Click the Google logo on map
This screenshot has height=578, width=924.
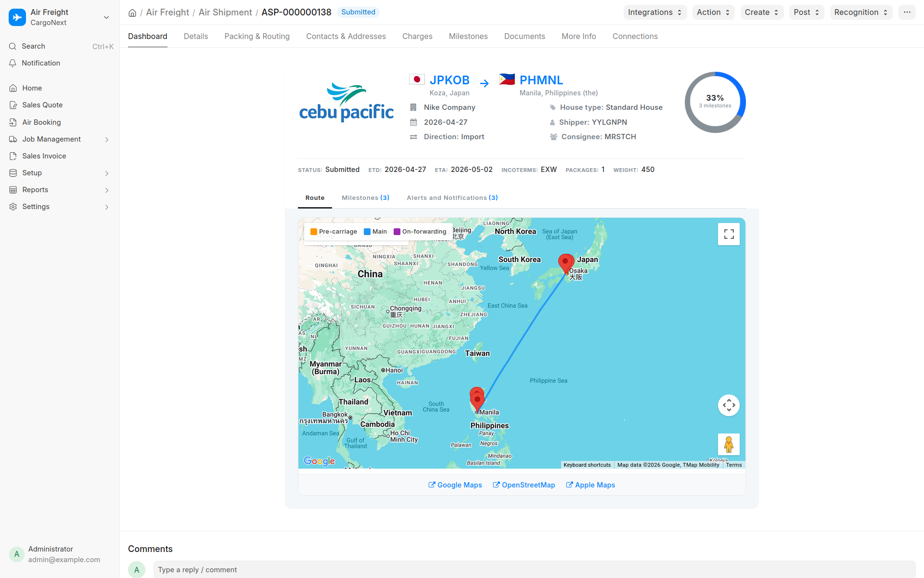coord(319,461)
